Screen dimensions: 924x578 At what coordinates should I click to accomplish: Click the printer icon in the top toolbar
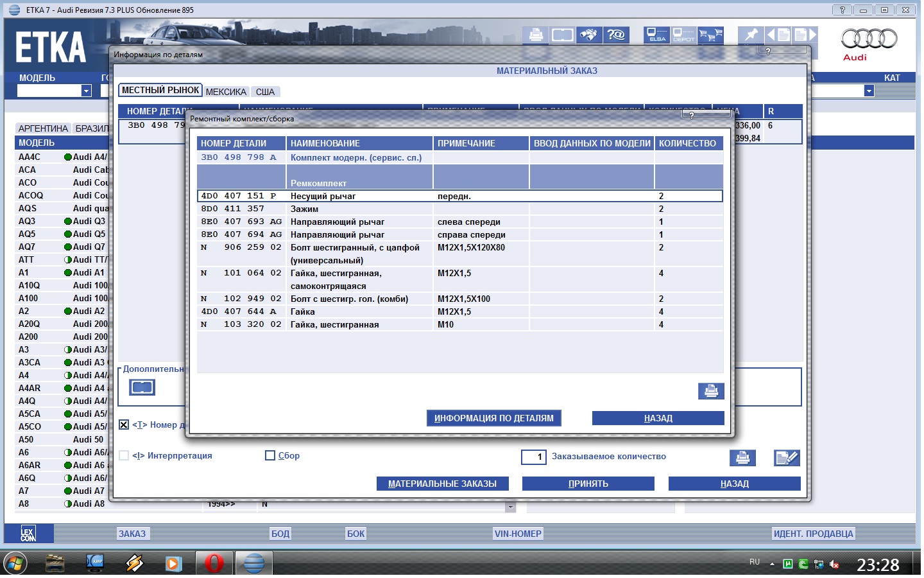point(536,35)
